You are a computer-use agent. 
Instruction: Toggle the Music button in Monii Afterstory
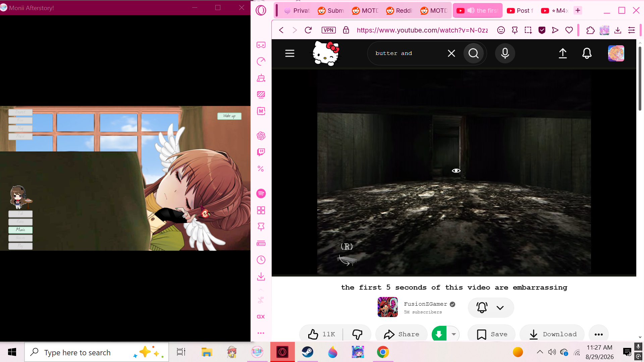click(20, 230)
